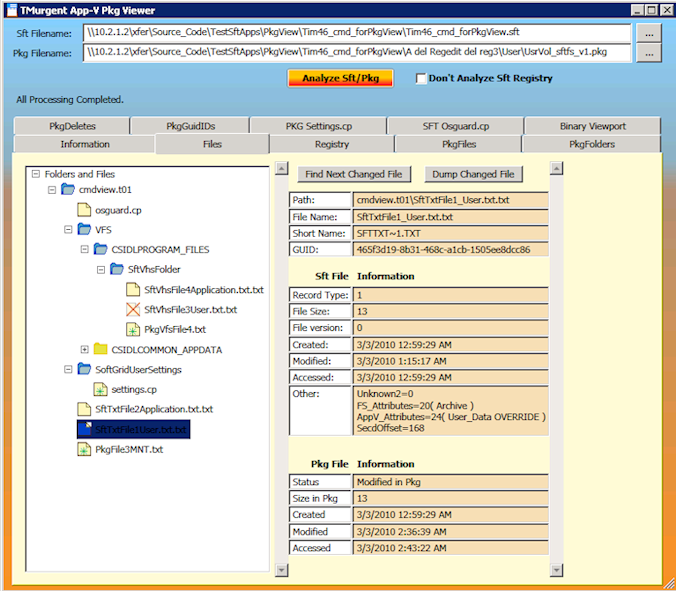Select the osguard.cp file icon

click(x=84, y=210)
